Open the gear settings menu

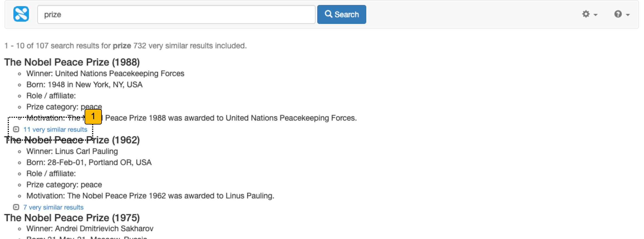click(586, 14)
